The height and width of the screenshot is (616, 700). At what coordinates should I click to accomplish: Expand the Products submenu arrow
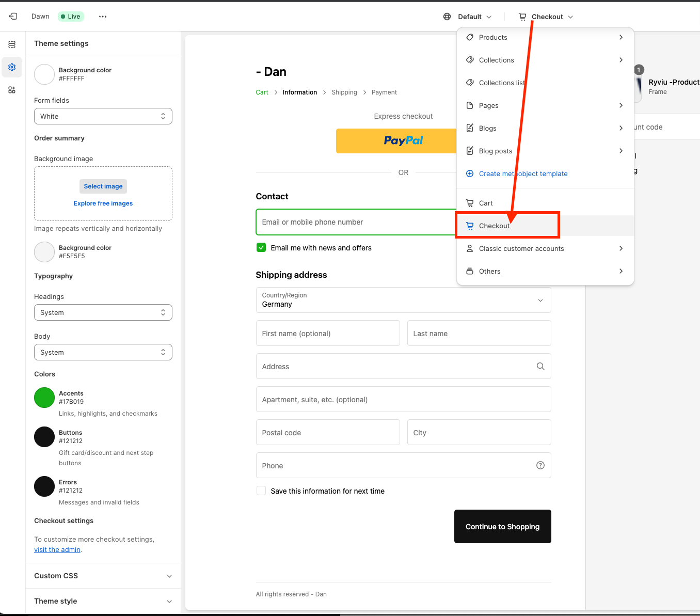click(x=621, y=37)
